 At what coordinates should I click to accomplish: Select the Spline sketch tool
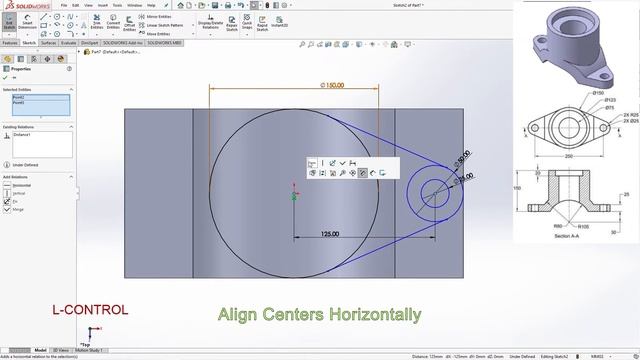tap(70, 17)
